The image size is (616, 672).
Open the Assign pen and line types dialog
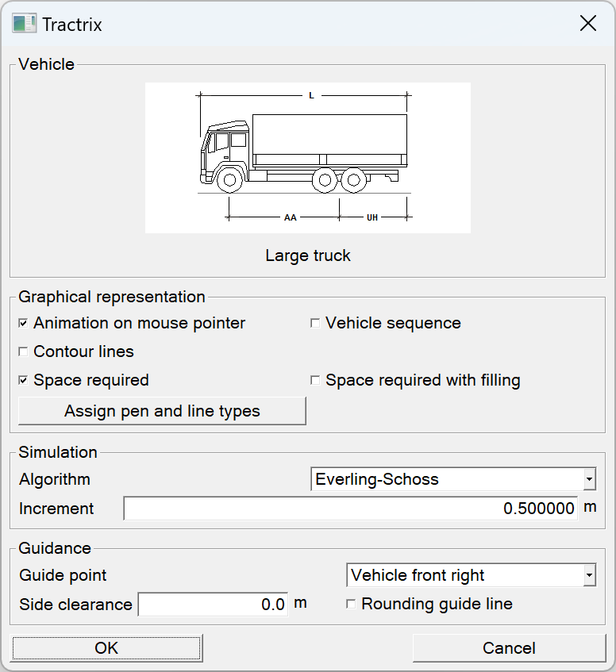pyautogui.click(x=162, y=410)
